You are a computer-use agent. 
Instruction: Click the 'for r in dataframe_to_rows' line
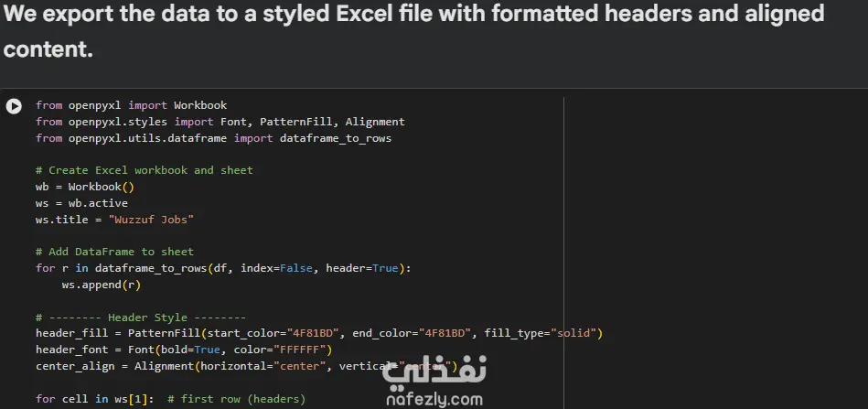point(224,268)
